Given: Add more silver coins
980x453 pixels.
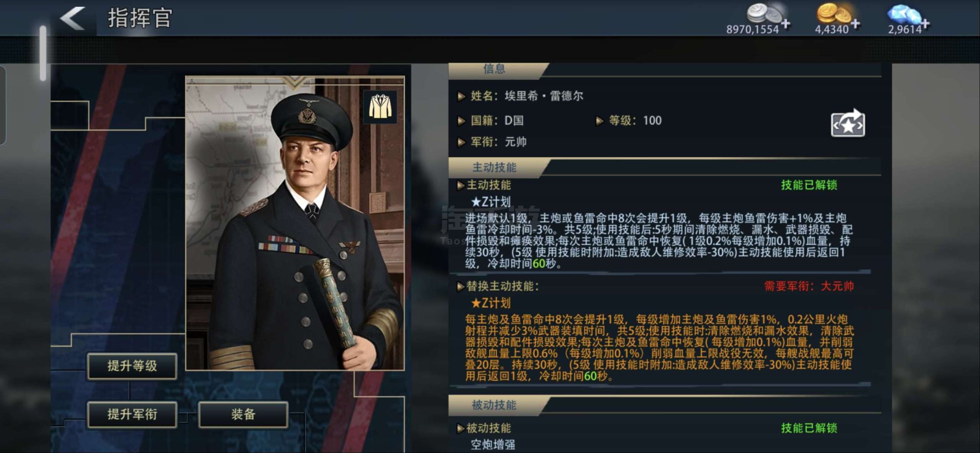Looking at the screenshot, I should click(786, 24).
